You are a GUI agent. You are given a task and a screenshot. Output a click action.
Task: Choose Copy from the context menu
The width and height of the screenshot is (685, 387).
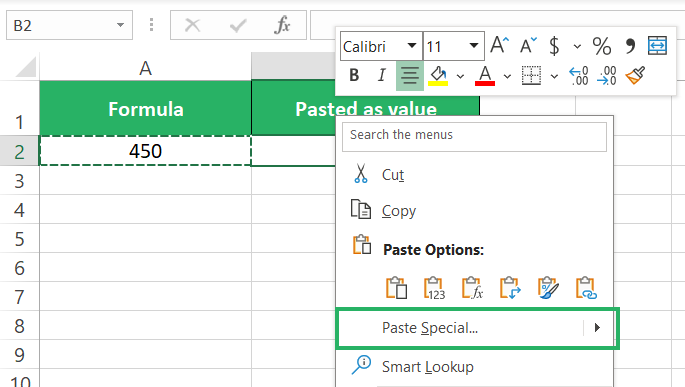click(x=474, y=211)
